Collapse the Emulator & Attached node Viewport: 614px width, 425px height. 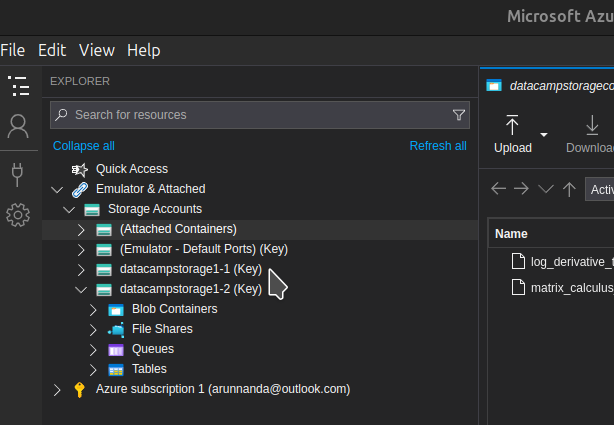coord(57,190)
